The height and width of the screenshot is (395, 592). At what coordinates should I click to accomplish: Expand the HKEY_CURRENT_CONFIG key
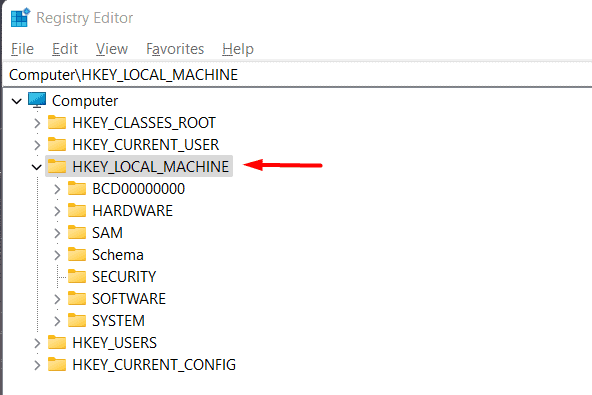pos(37,365)
